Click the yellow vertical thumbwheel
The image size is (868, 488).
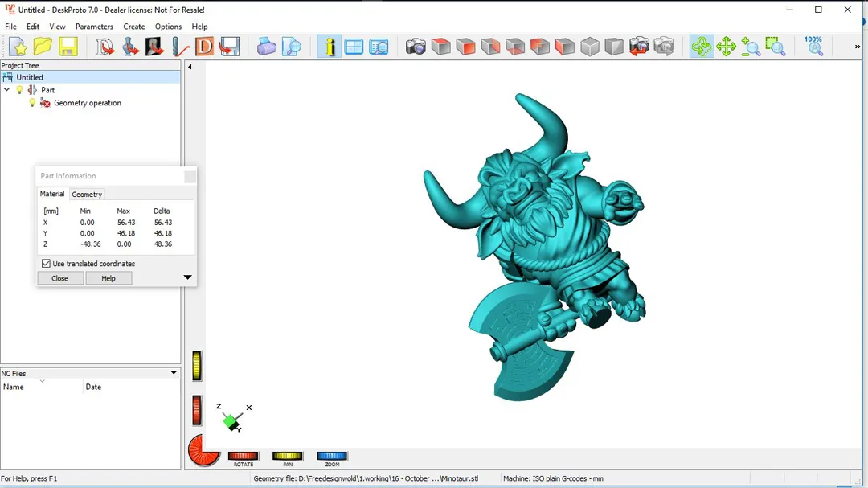[197, 366]
